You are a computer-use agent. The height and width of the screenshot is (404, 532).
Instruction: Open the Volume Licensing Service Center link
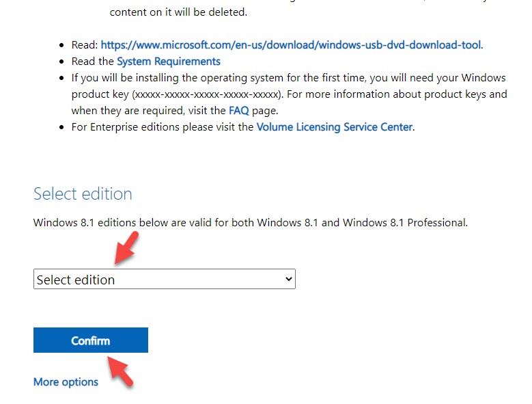pos(334,126)
